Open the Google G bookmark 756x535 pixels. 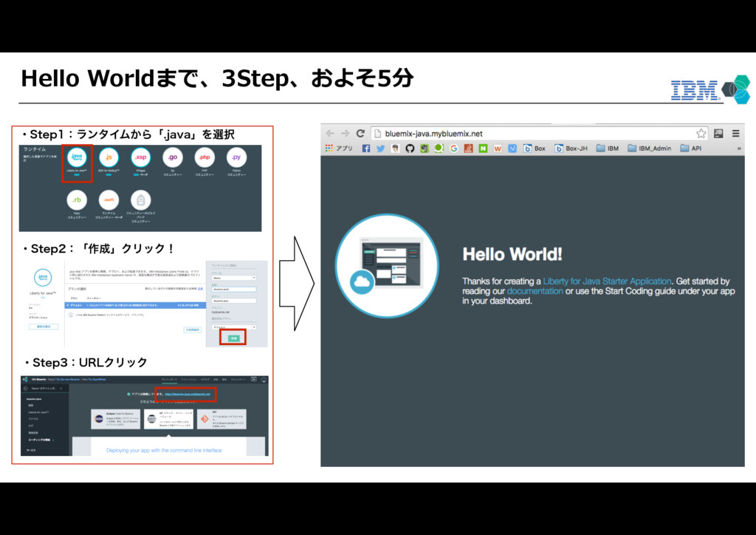pos(454,148)
